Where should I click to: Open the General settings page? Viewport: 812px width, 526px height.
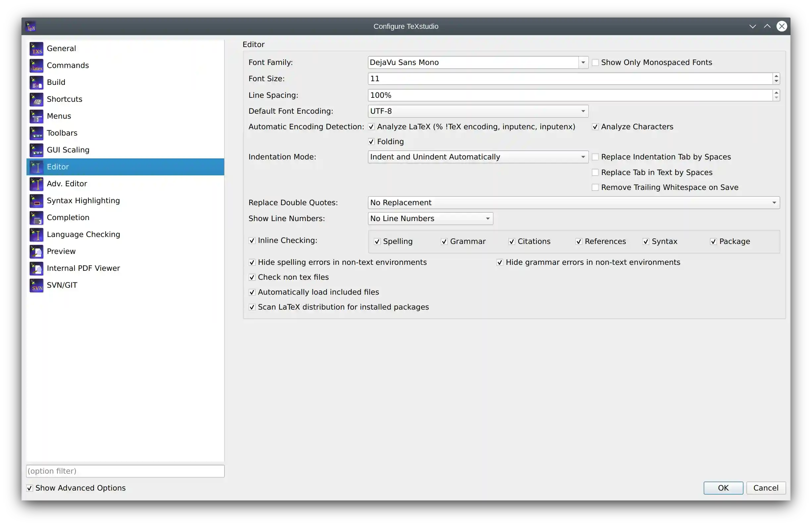125,48
